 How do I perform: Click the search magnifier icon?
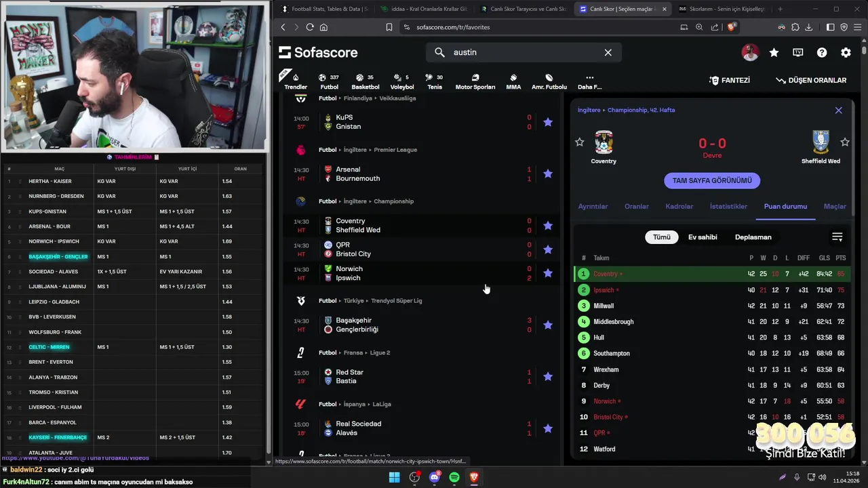point(439,52)
